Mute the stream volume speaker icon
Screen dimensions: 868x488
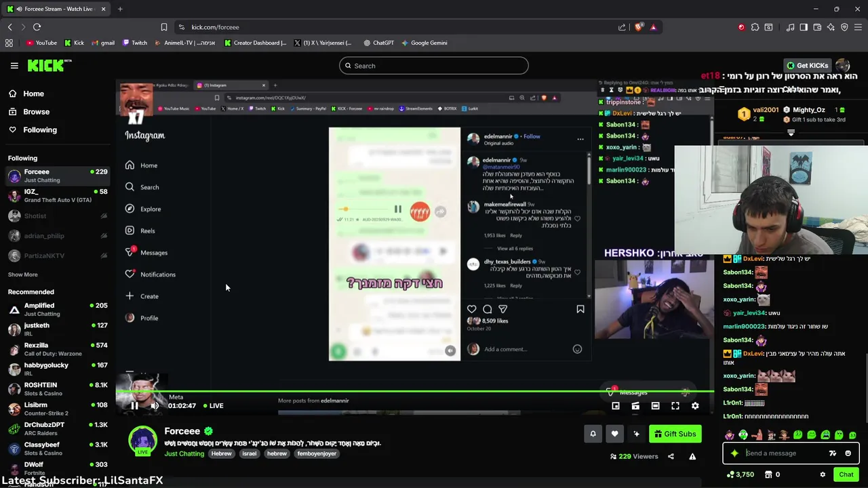click(x=155, y=406)
